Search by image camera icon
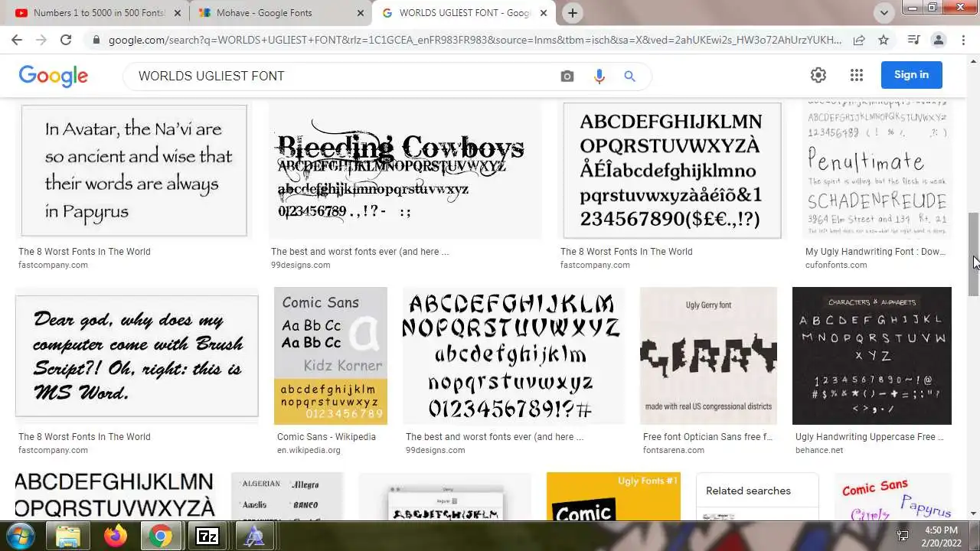Viewport: 980px width, 551px height. tap(567, 76)
